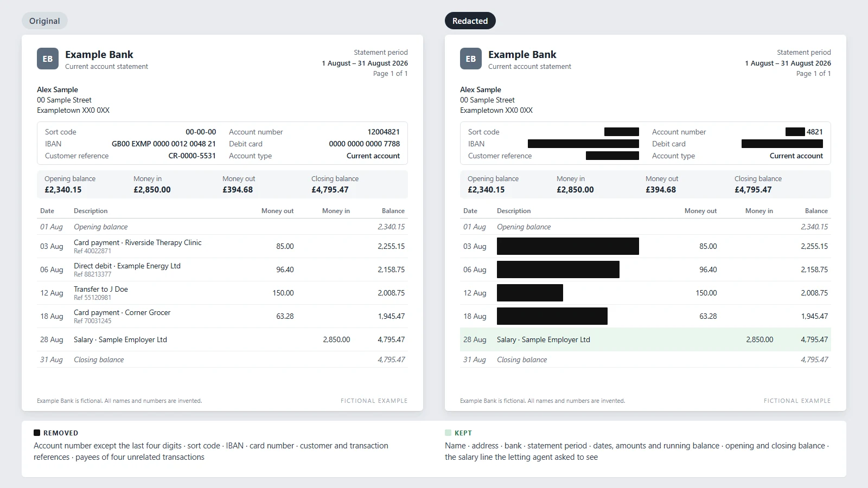The image size is (868, 488).
Task: Click the Redacted label pill
Action: coord(470,21)
